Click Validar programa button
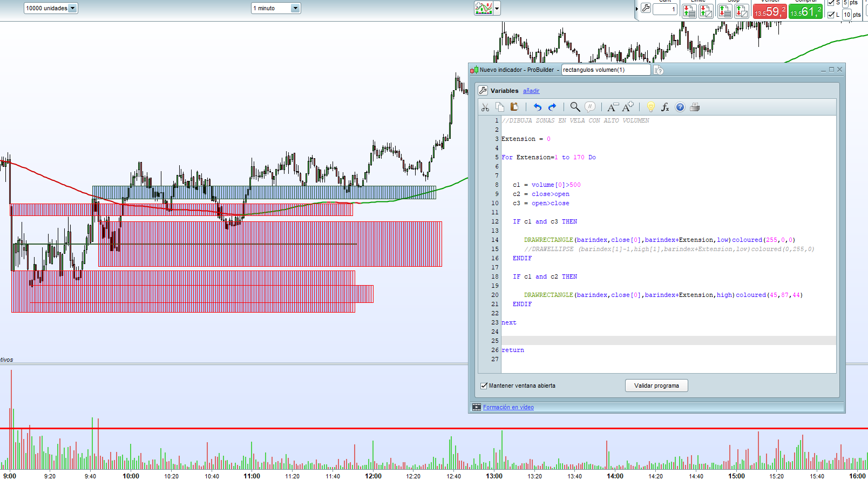The image size is (868, 480). click(x=656, y=386)
